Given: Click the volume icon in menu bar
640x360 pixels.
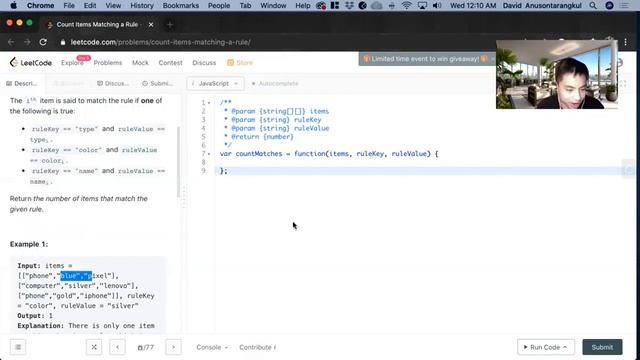Looking at the screenshot, I should [x=437, y=5].
